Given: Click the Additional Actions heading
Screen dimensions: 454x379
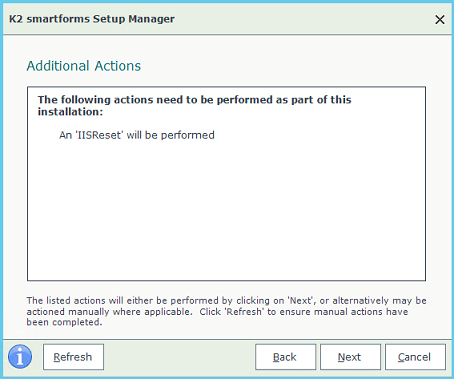Looking at the screenshot, I should 84,66.
